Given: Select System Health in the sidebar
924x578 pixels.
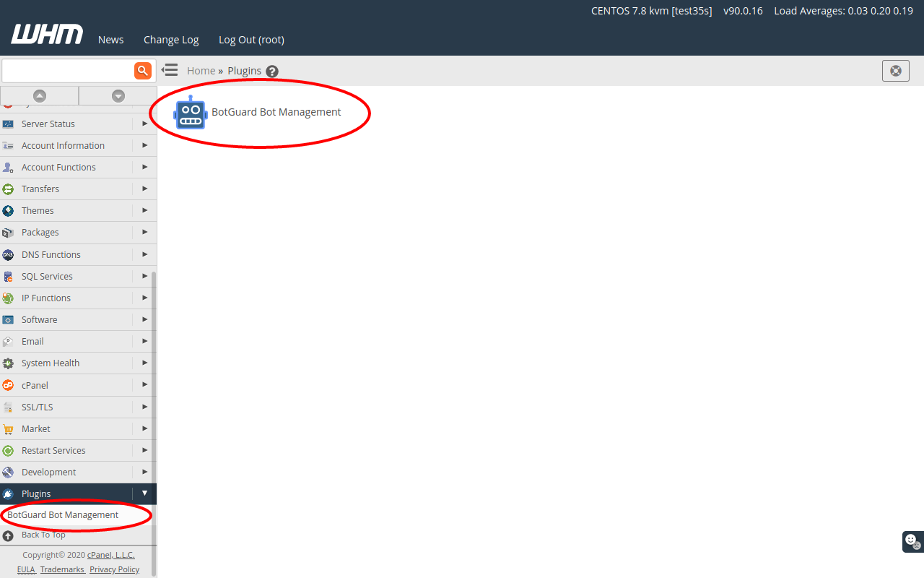Looking at the screenshot, I should [51, 363].
